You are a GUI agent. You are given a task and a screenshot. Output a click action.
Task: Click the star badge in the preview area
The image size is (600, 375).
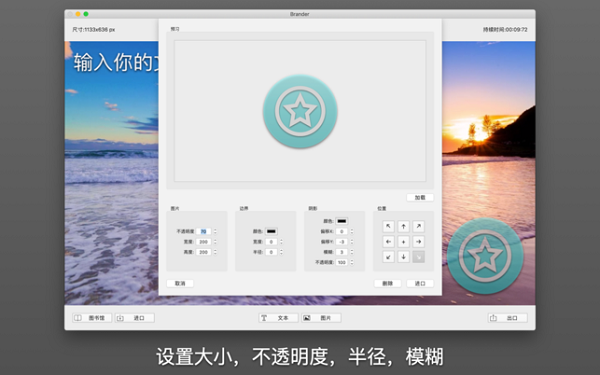[300, 111]
